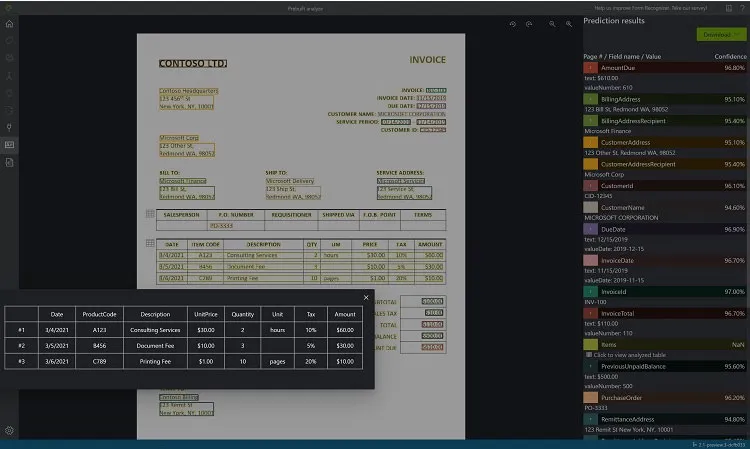Open the faded sixth sidebar icon above the plug
The width and height of the screenshot is (750, 449).
[x=10, y=110]
